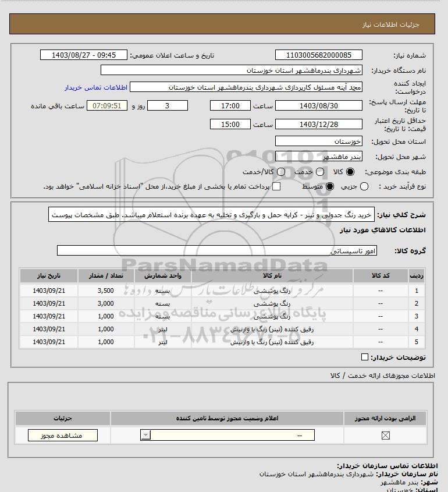This screenshot has width=448, height=492.
Task: Select row 1 item name رنگ پوششی
Action: click(272, 291)
